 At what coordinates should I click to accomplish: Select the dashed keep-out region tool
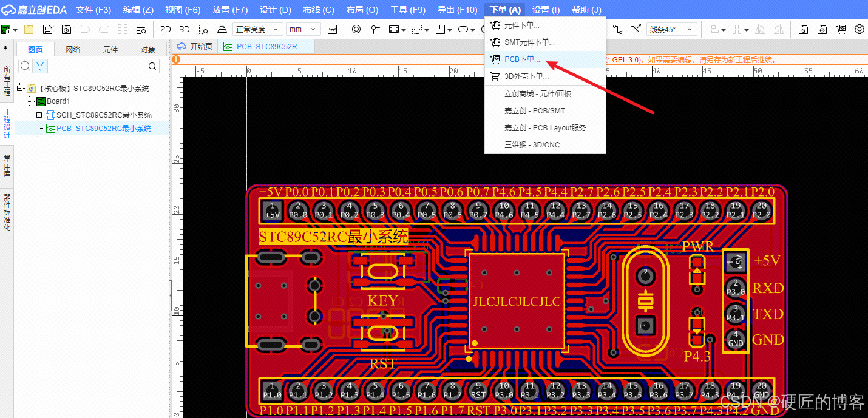point(417,29)
